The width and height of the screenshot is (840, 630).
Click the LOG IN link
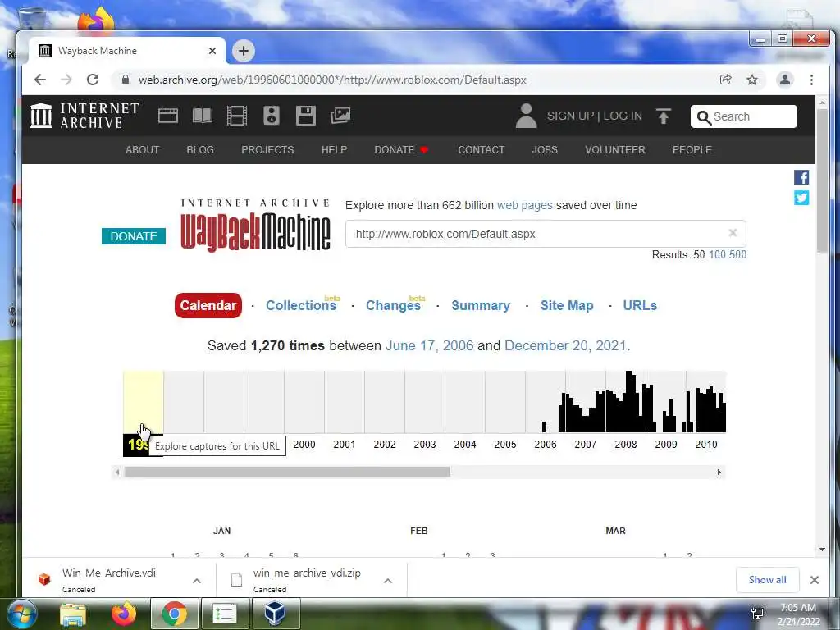tap(623, 116)
